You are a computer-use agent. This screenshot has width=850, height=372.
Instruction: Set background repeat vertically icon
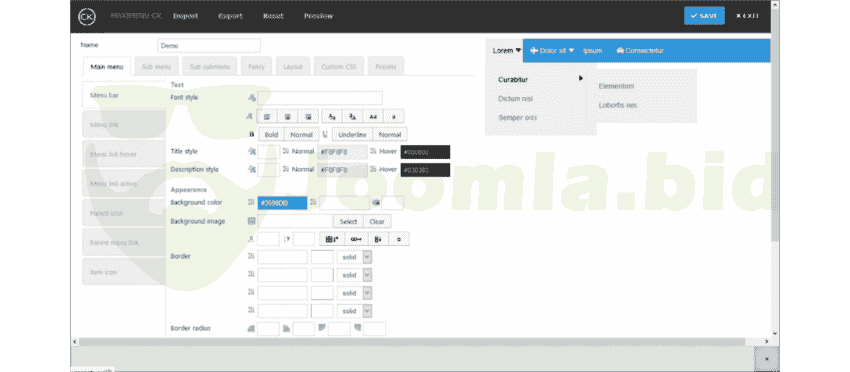coord(378,239)
